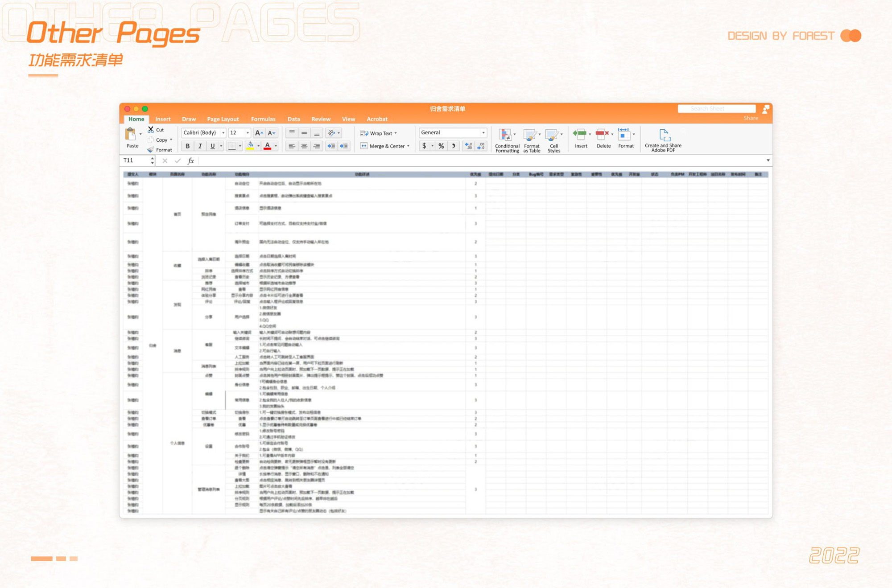Switch to the Page Layout tab
The width and height of the screenshot is (892, 588).
tap(223, 119)
